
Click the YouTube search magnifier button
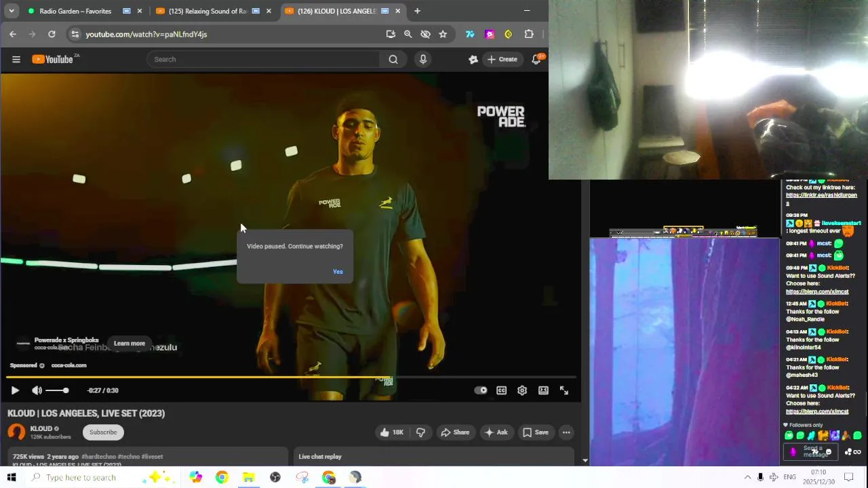[x=393, y=59]
